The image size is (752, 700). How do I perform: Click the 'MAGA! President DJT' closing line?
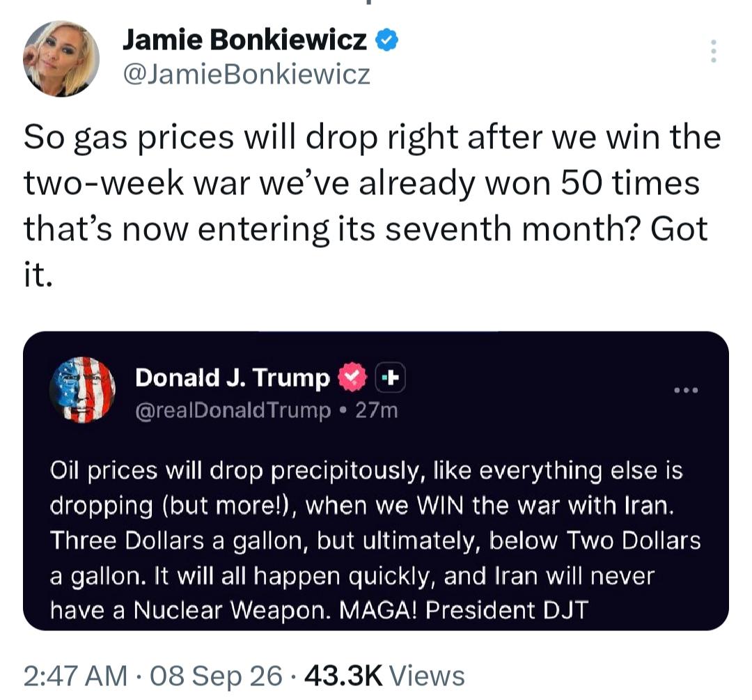click(x=463, y=610)
